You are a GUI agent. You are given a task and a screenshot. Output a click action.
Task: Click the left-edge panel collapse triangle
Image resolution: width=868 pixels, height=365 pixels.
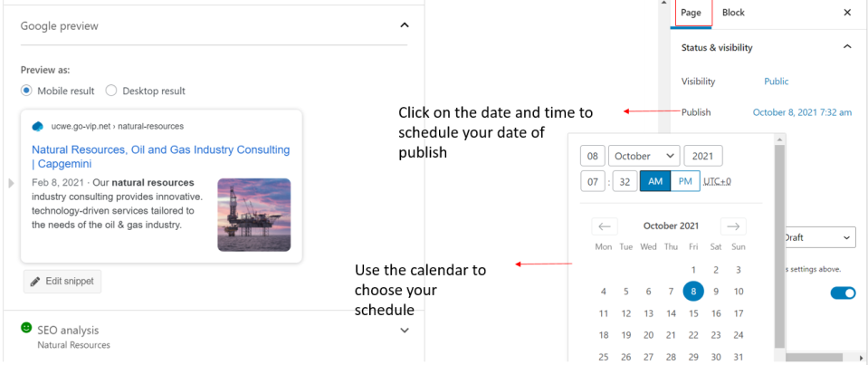pos(11,184)
